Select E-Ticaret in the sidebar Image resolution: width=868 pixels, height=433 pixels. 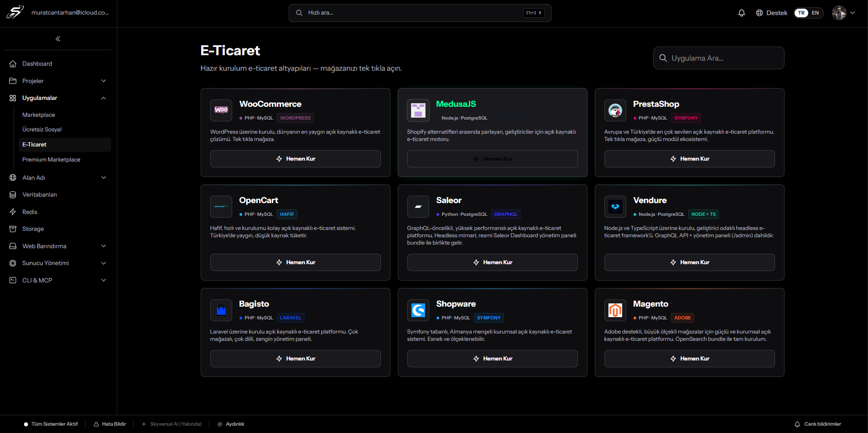[65, 145]
